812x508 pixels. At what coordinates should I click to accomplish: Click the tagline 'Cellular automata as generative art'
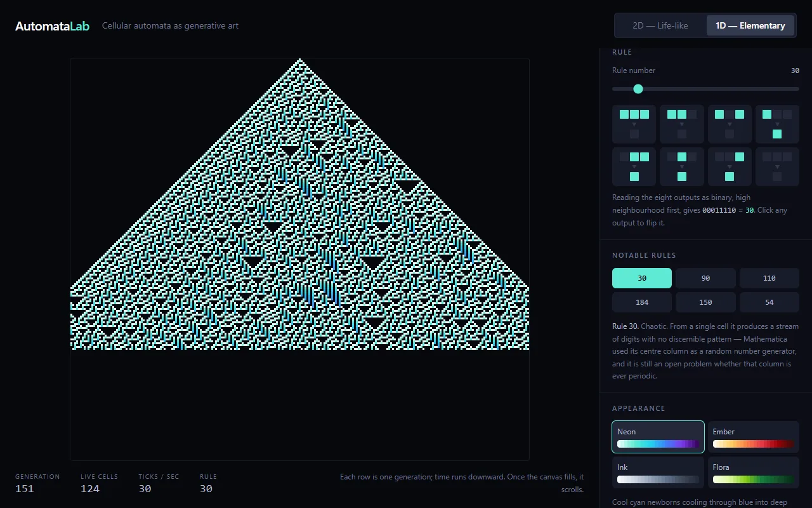coord(171,26)
